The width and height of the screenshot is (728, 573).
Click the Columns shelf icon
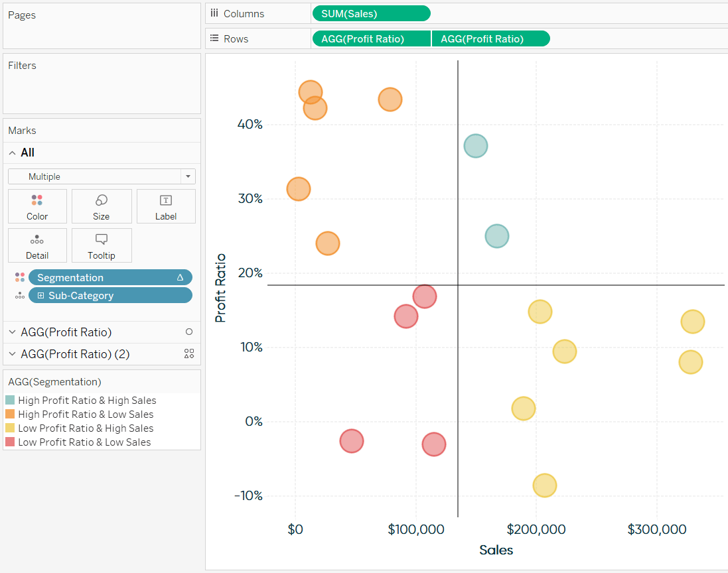click(x=214, y=13)
